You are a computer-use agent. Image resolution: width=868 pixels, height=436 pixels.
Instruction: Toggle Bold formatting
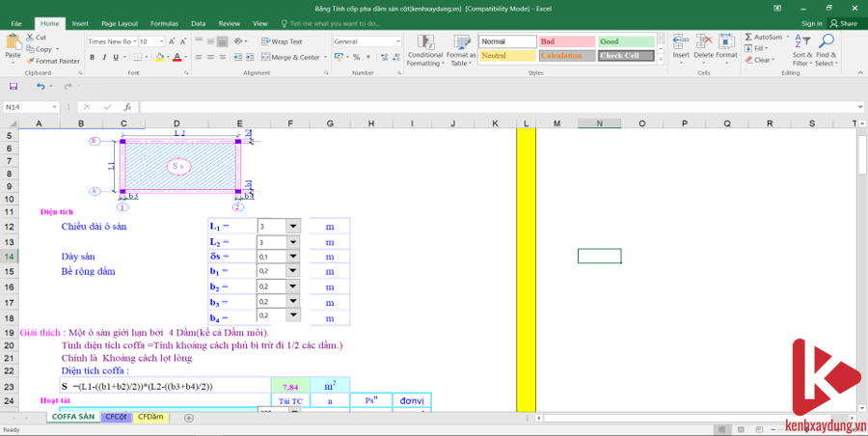click(93, 57)
